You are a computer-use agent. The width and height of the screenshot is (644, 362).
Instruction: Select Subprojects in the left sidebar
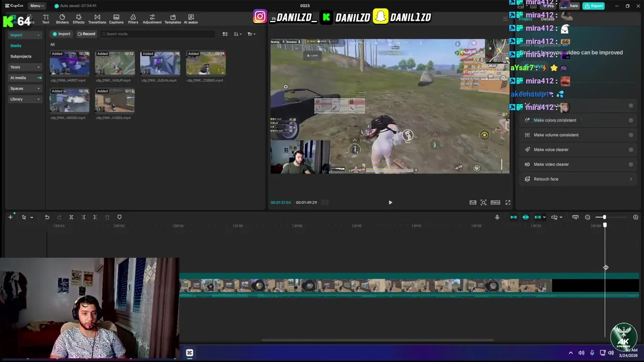pyautogui.click(x=21, y=56)
